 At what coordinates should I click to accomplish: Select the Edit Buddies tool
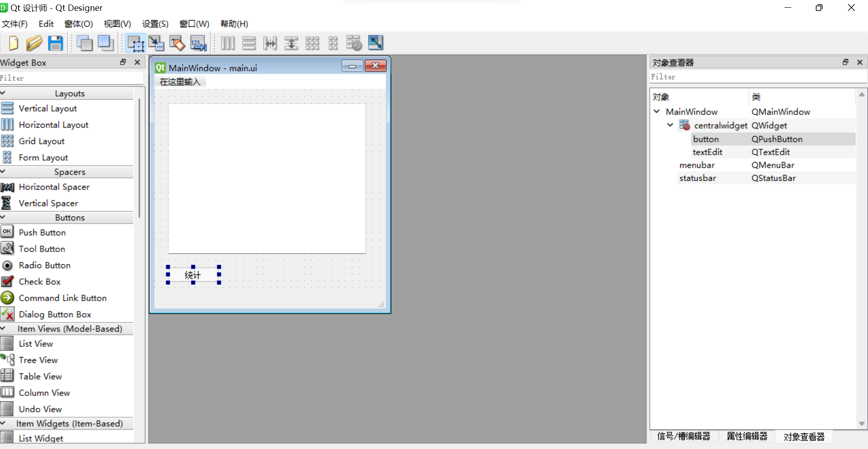click(x=177, y=43)
